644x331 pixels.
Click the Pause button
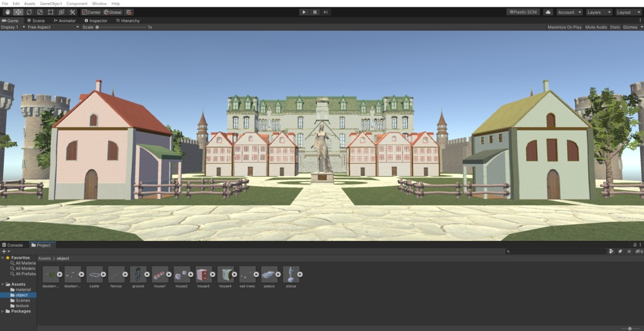click(x=315, y=13)
